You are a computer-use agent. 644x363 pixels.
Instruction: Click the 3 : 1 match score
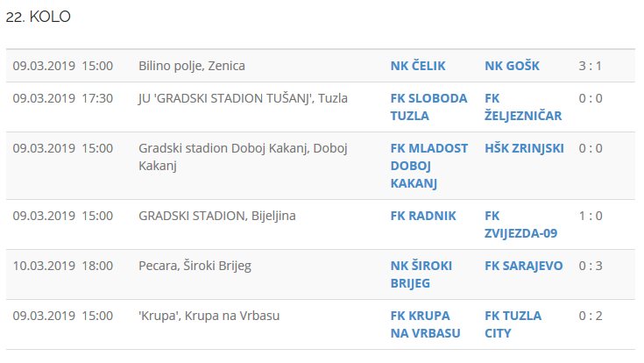click(x=591, y=66)
